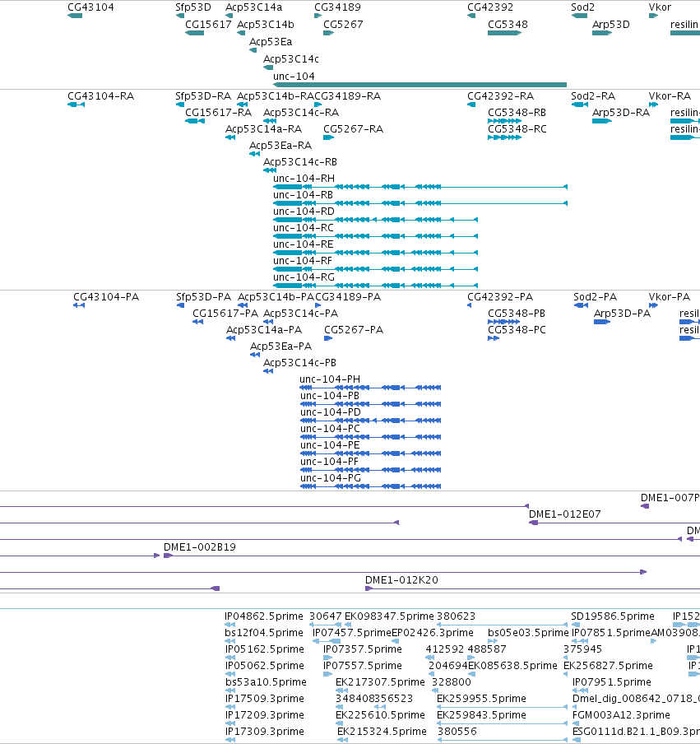700x744 pixels.
Task: Click transcript Acp53C14c-RB
Action: pos(270,170)
